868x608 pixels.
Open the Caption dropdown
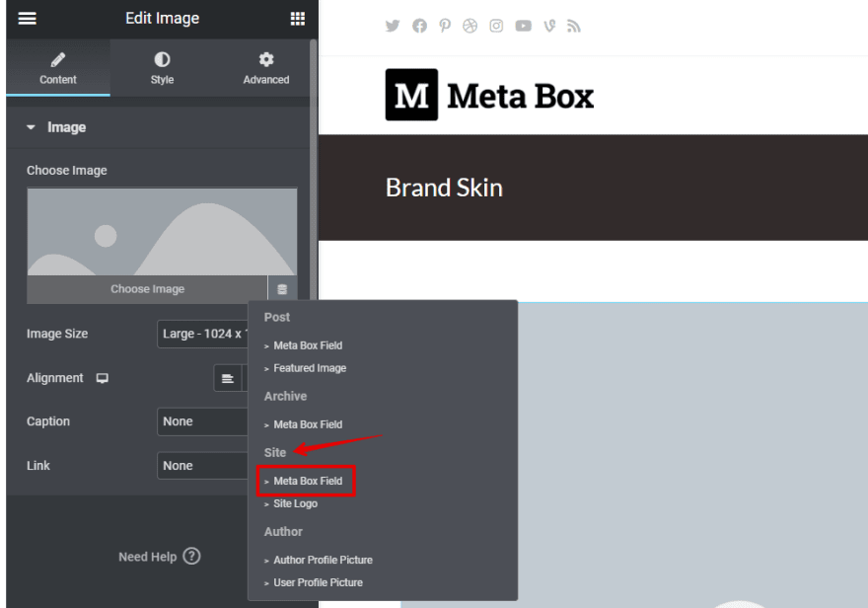point(202,421)
